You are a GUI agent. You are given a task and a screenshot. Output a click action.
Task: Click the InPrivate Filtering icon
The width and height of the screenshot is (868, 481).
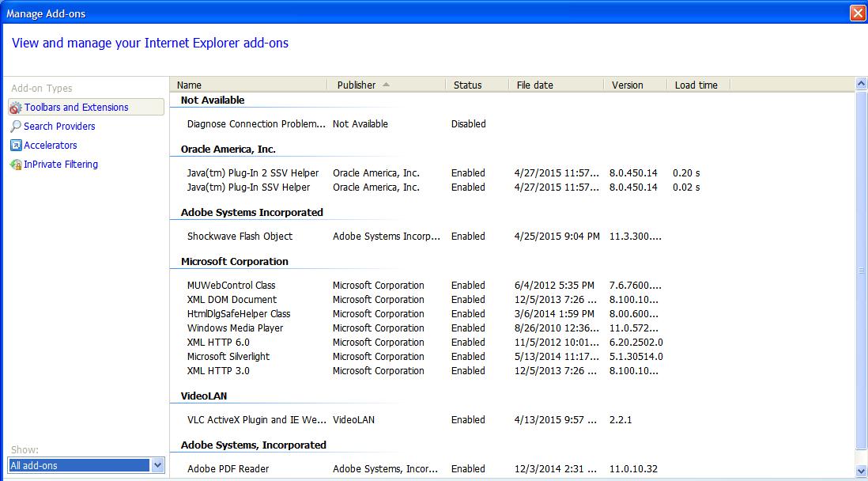[x=16, y=165]
